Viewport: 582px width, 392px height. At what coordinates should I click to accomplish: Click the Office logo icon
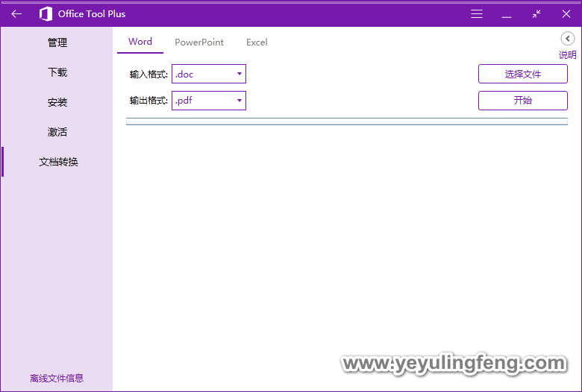pyautogui.click(x=46, y=14)
